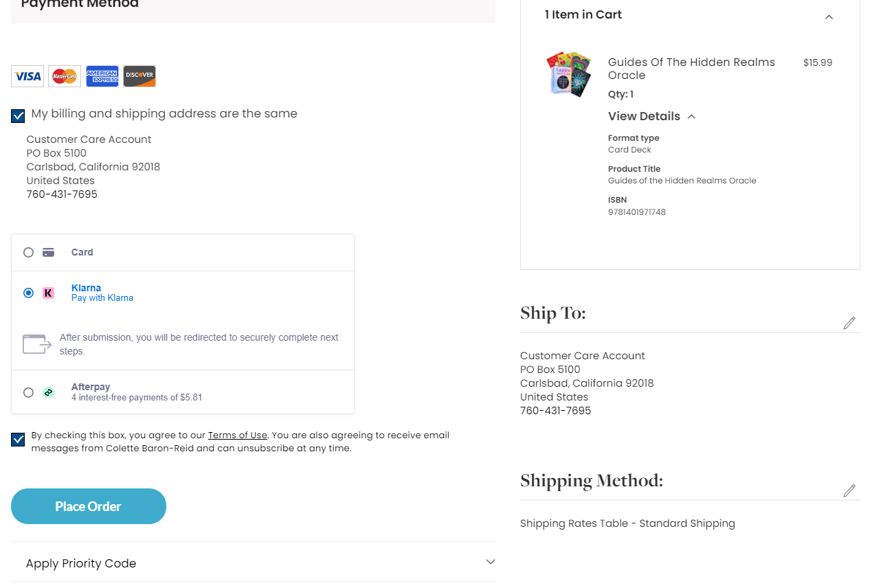
Task: Open the Terms of Use link
Action: tap(237, 435)
